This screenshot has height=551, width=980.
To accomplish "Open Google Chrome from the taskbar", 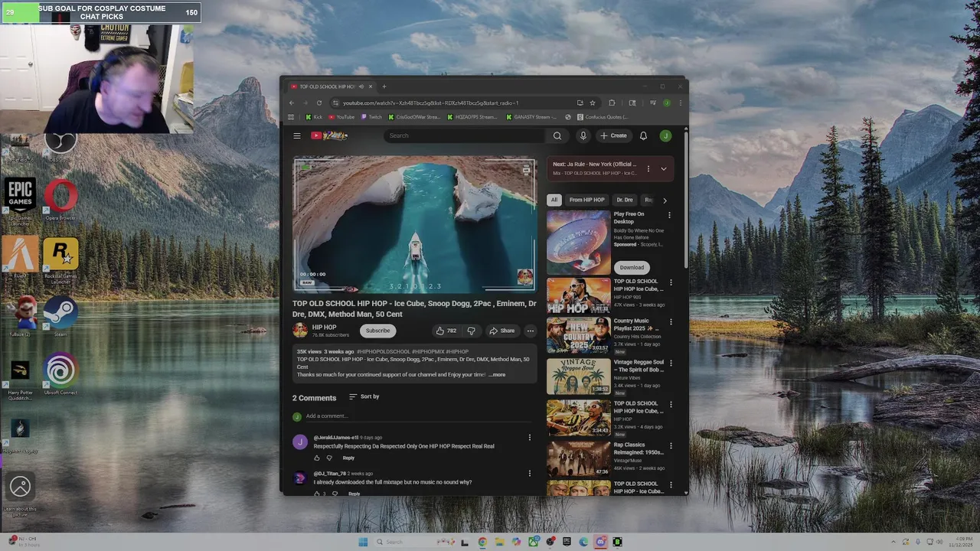I will 482,542.
